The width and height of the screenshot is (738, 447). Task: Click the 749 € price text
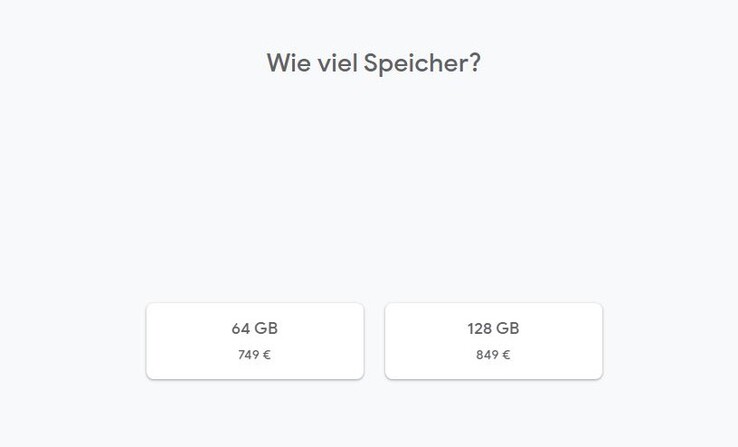(x=254, y=355)
